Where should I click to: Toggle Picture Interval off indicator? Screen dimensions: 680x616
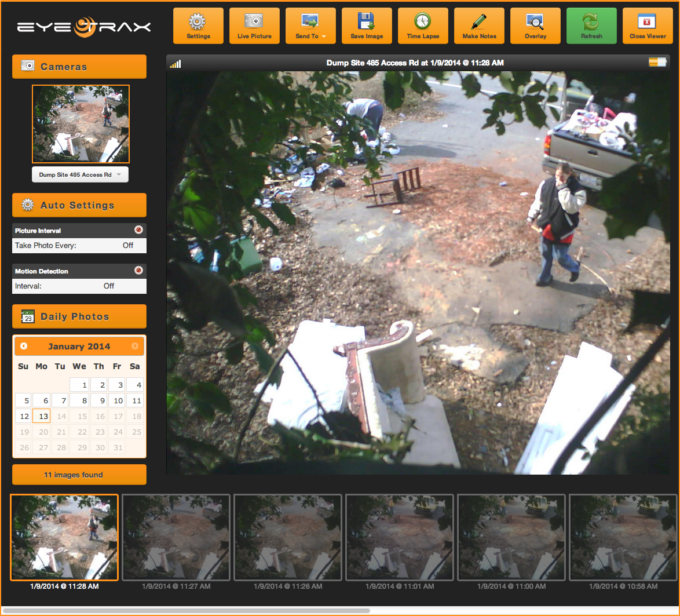(x=138, y=229)
